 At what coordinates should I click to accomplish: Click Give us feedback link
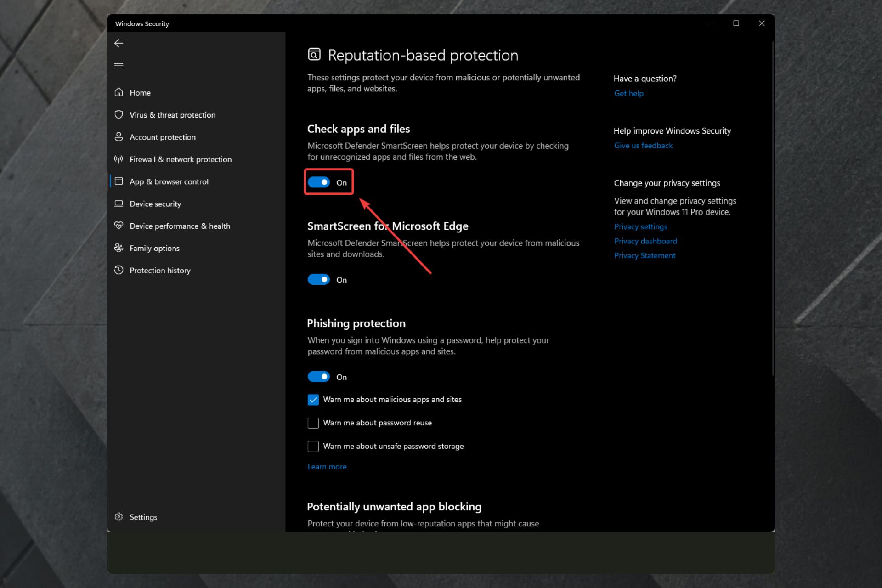(643, 146)
